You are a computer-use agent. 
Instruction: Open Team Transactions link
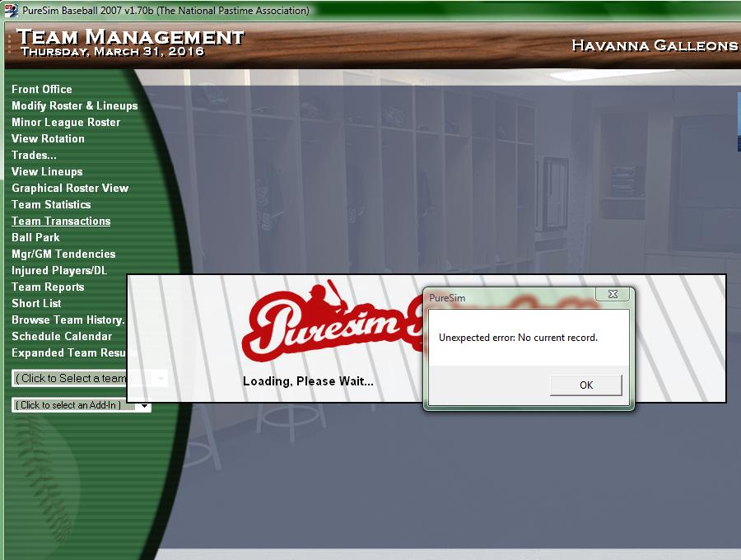click(61, 222)
